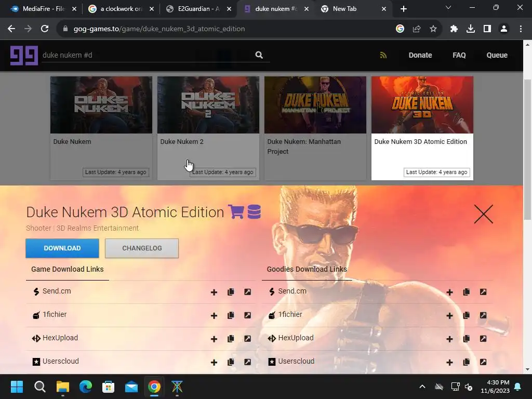Open goodies 1fichier link externally
Viewport: 532px width, 399px height.
[483, 315]
